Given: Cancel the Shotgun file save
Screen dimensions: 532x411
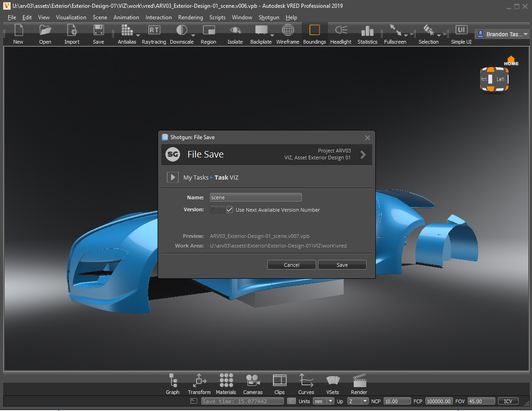Looking at the screenshot, I should coord(291,265).
